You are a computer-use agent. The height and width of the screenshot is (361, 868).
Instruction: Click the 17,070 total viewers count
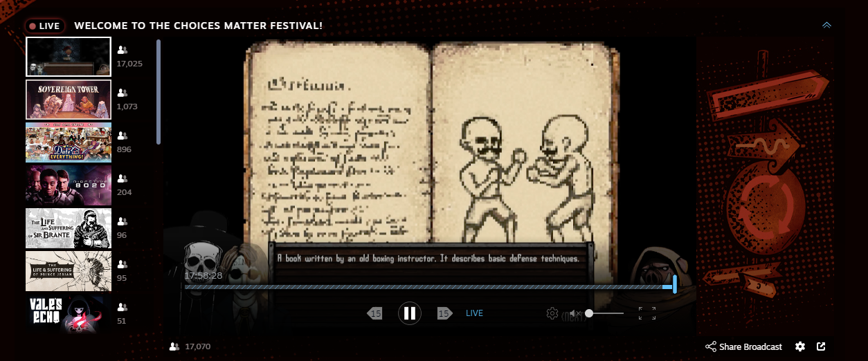(x=198, y=346)
